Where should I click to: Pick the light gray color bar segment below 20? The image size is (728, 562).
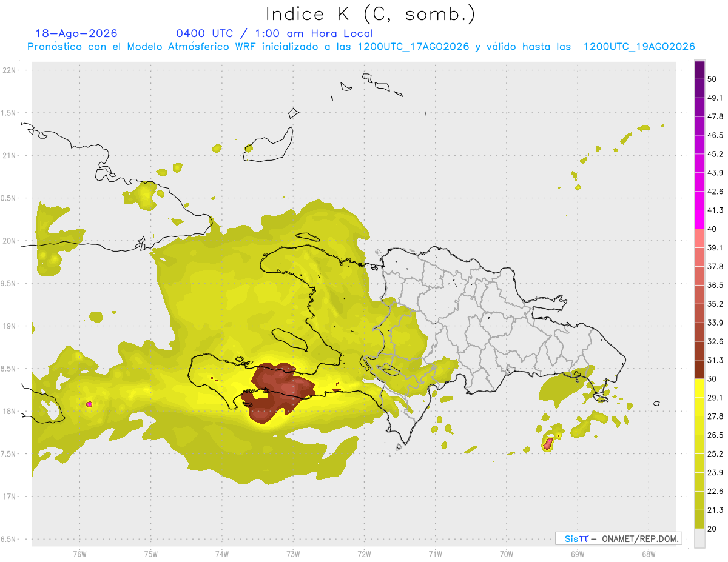[699, 538]
